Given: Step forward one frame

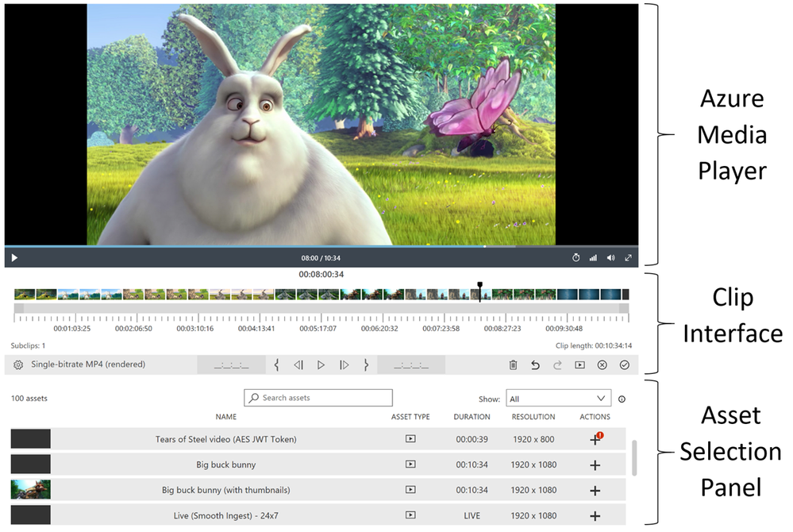Looking at the screenshot, I should 344,364.
